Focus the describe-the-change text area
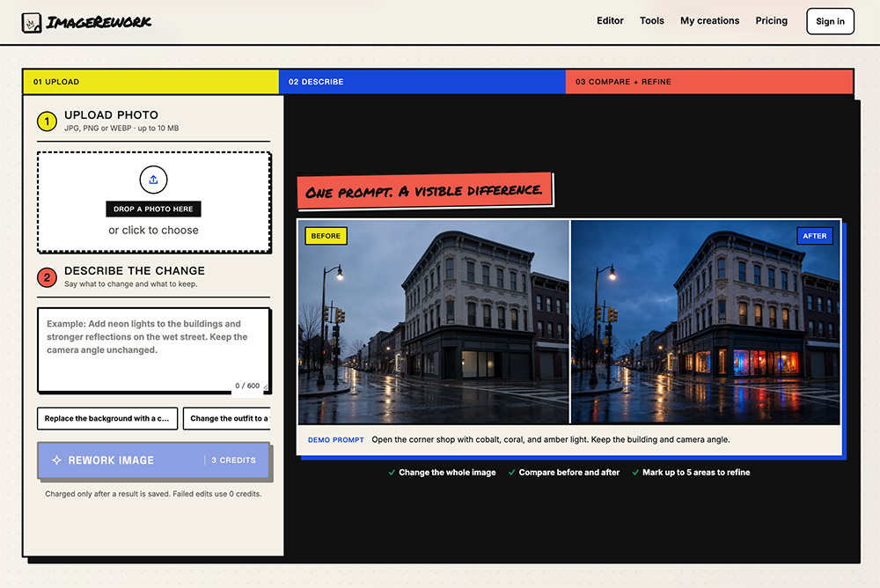 tap(153, 349)
